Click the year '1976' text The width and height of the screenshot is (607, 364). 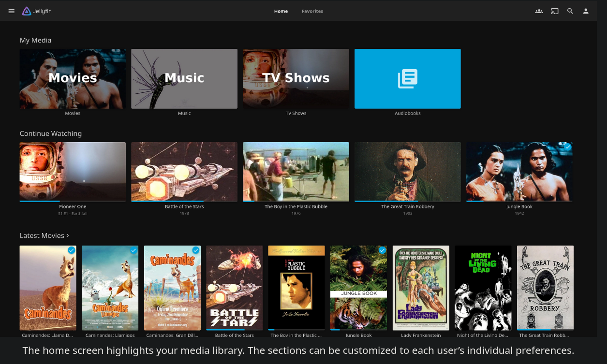tap(296, 213)
